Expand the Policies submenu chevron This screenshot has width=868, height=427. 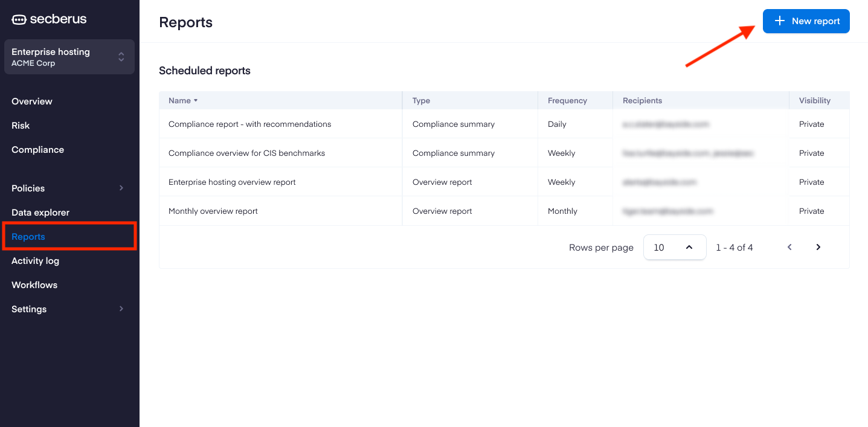(121, 188)
